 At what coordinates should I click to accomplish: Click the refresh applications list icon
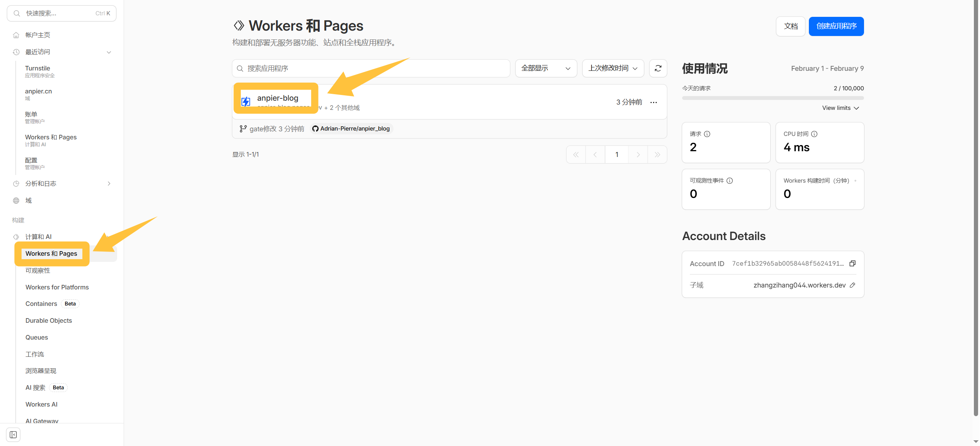coord(658,69)
